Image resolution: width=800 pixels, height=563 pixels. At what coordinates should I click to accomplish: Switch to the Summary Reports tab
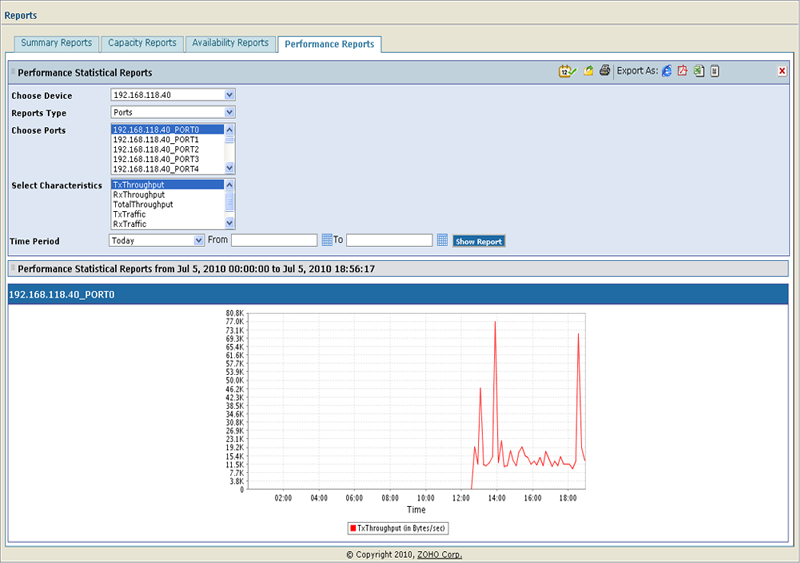tap(57, 43)
